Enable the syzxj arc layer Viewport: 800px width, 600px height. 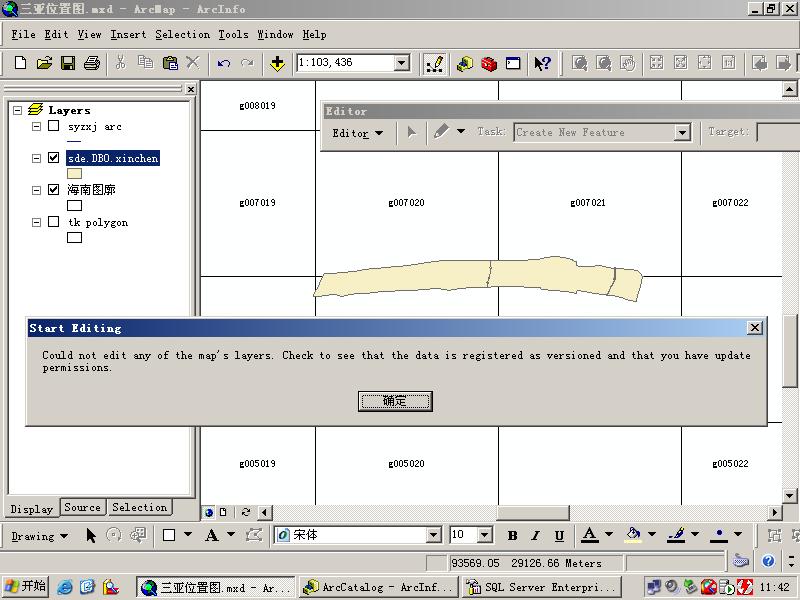point(54,126)
